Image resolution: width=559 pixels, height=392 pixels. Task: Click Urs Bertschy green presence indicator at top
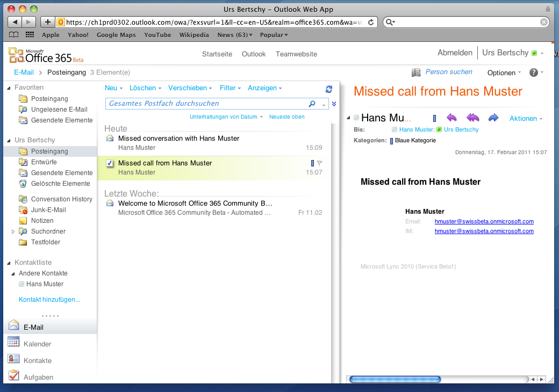534,53
